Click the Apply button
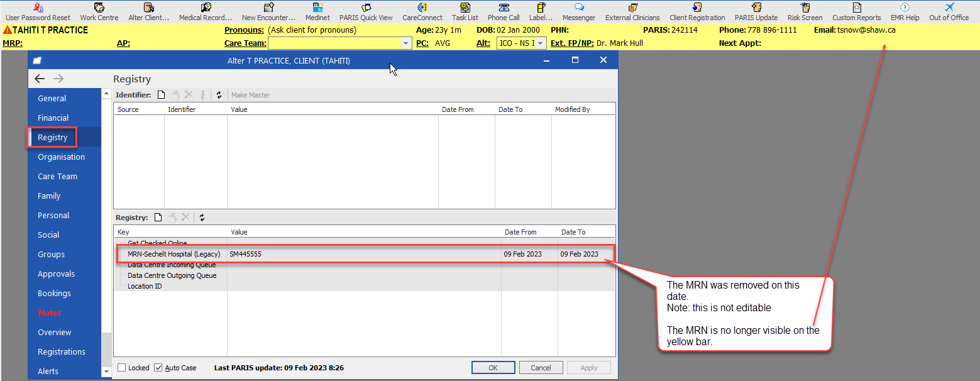Image resolution: width=980 pixels, height=381 pixels. pos(588,367)
